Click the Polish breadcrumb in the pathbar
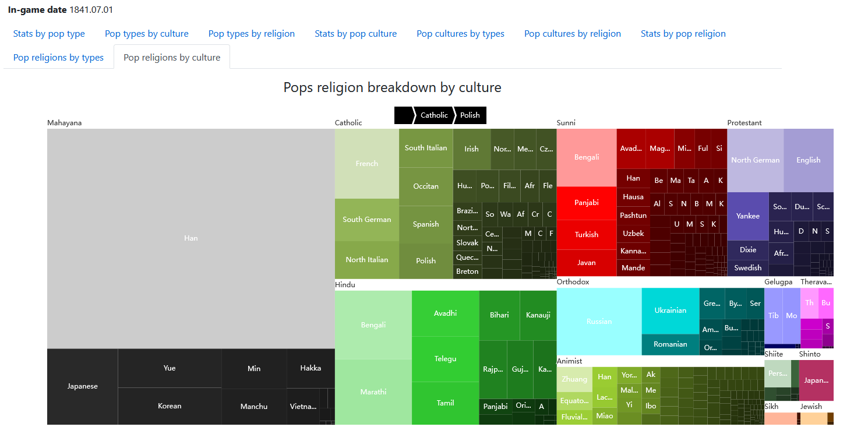 pos(470,115)
